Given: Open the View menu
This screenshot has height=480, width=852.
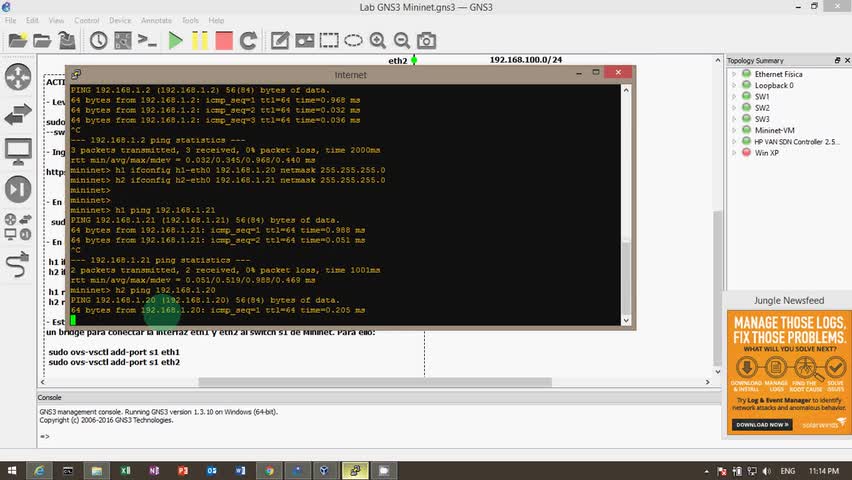Looking at the screenshot, I should (x=56, y=20).
